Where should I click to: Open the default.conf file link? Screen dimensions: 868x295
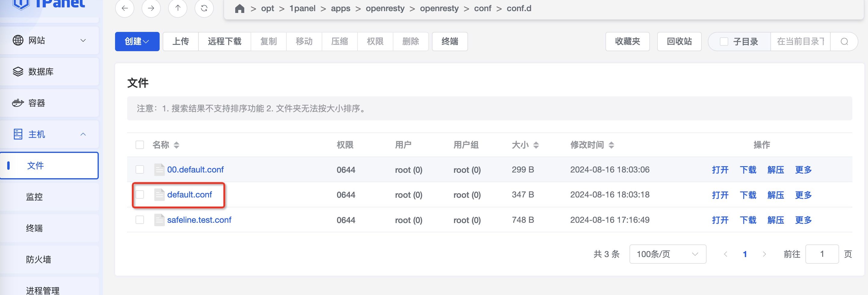(x=189, y=195)
